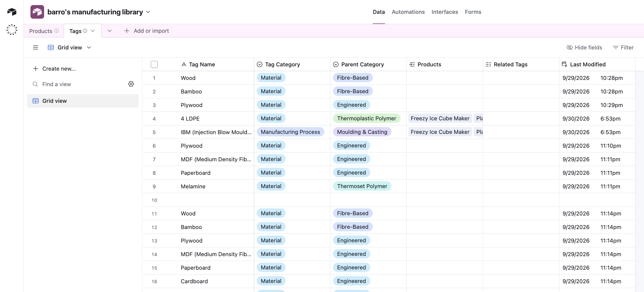This screenshot has width=644, height=292.
Task: Click the Melamine tag name cell
Action: pyautogui.click(x=193, y=186)
